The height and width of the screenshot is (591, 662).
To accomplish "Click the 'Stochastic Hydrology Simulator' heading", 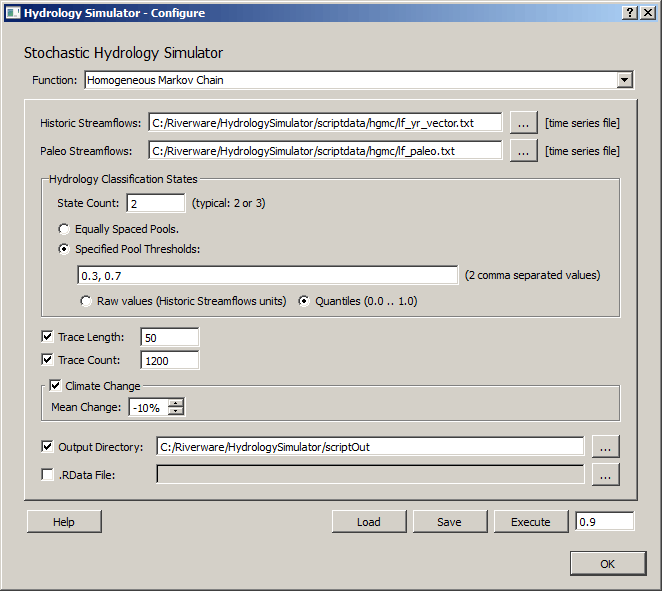I will [123, 53].
